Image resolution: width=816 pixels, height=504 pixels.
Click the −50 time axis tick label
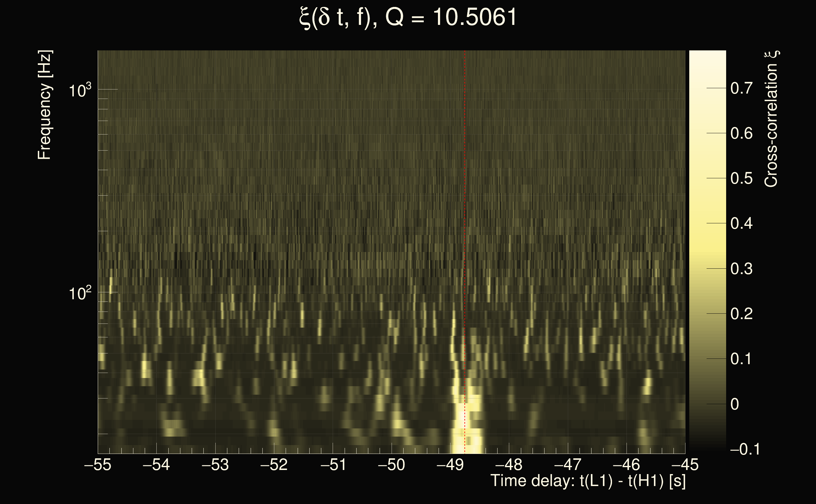pos(391,465)
